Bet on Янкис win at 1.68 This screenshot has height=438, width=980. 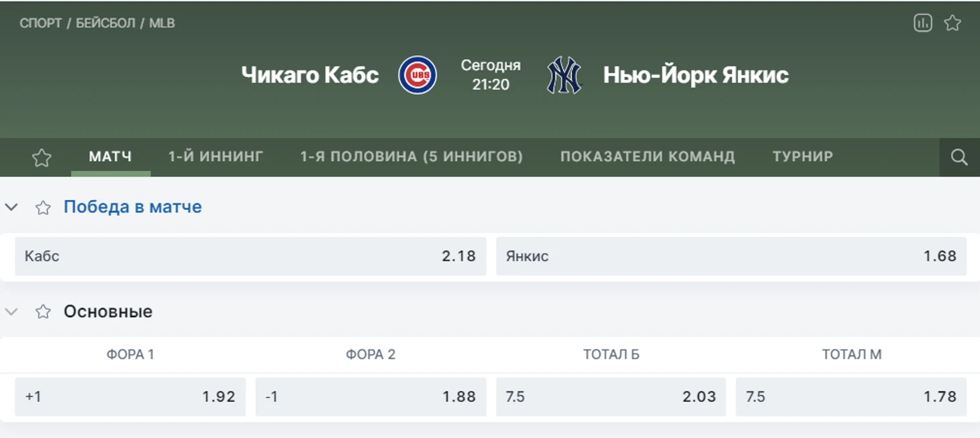click(731, 256)
